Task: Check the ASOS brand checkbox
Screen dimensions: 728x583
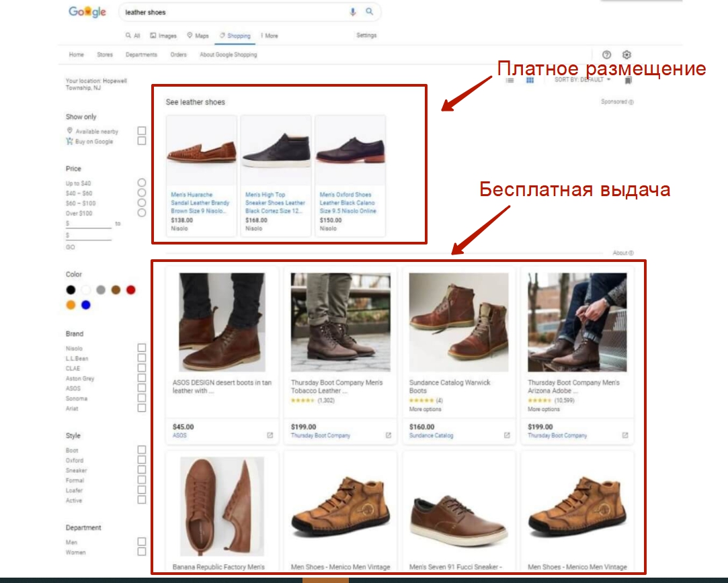Action: 142,388
